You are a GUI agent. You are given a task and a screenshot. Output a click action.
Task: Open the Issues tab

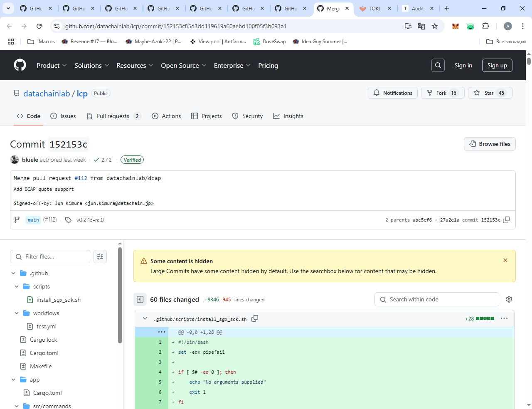63,116
